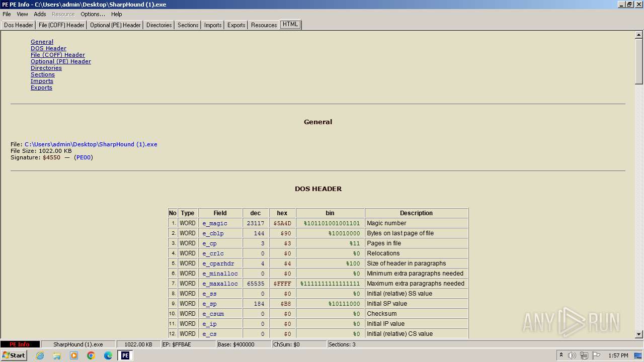Select the PE Info taskbar button
The width and height of the screenshot is (644, 362).
(125, 355)
